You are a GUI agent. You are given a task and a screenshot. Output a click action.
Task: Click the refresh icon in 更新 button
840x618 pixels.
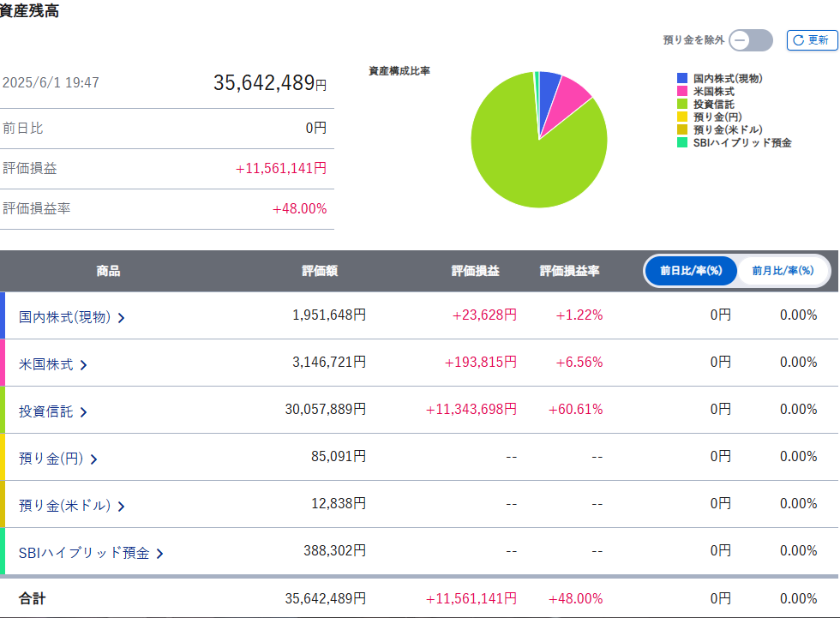[798, 40]
